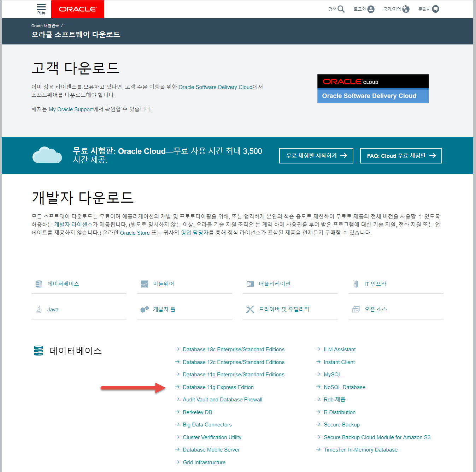Viewport: 476px width, 472px height.
Task: Click the 데이터베이스 category icon
Action: 39,284
